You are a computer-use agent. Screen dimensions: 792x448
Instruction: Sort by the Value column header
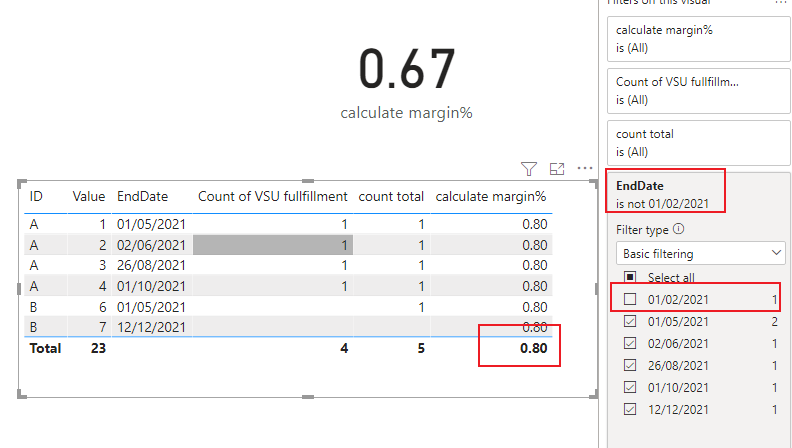tap(89, 196)
